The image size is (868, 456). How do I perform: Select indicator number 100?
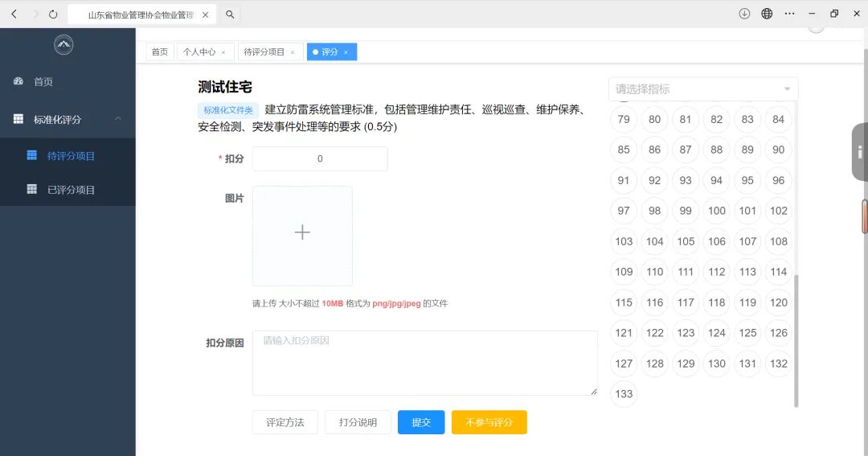717,211
